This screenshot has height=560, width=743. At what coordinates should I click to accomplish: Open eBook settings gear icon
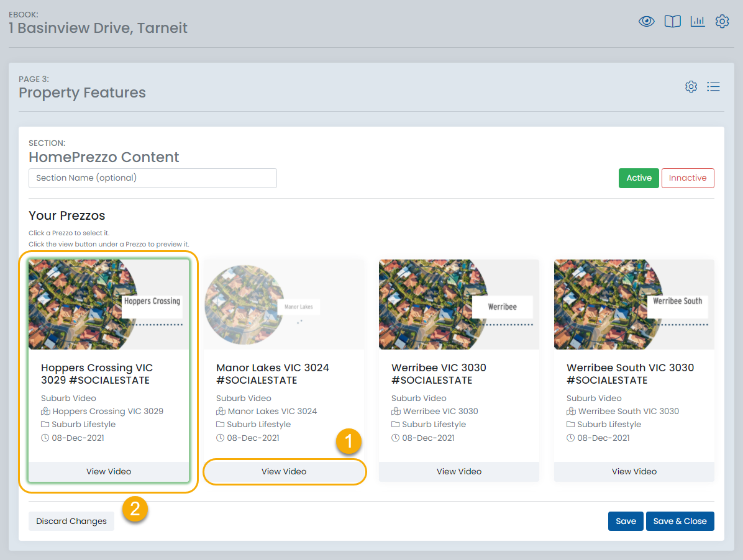coord(722,22)
